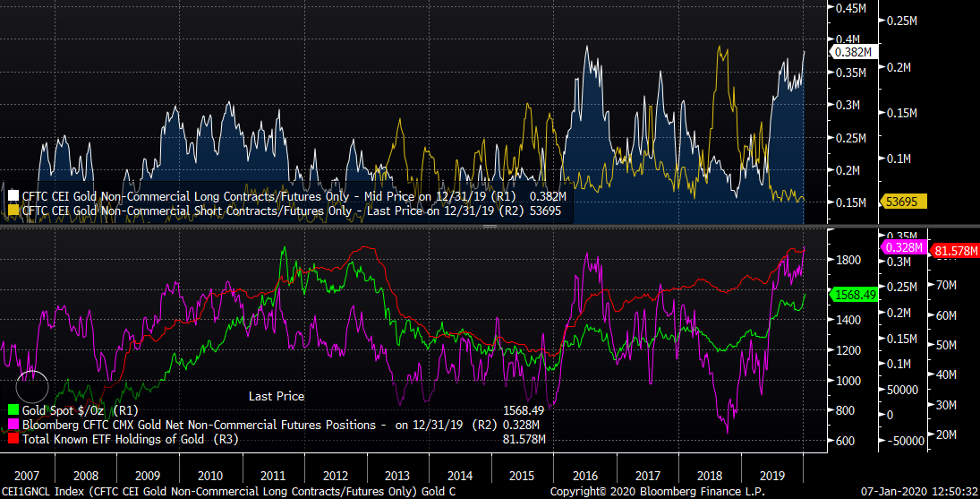Click the 1200 gold price axis tick
Image resolution: width=980 pixels, height=499 pixels.
pos(848,350)
